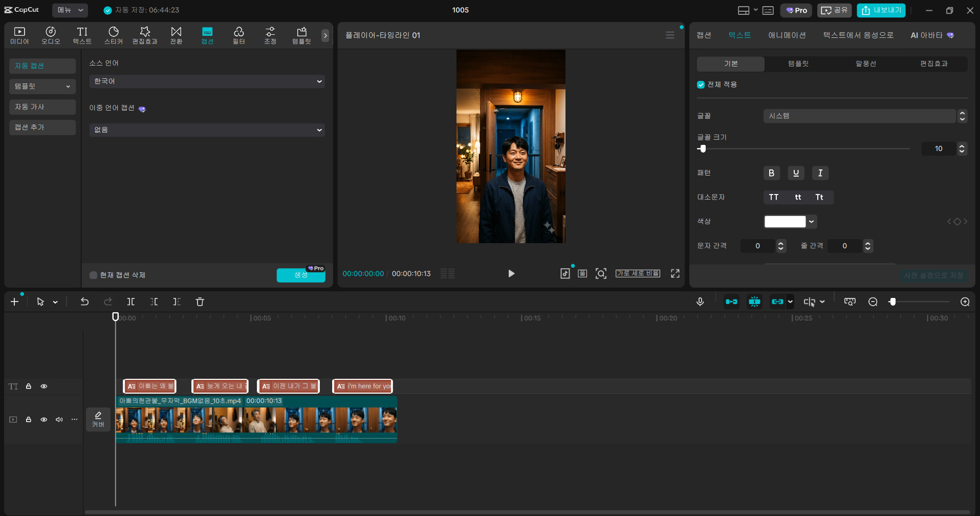Switch to the 텍스트에서 음성으로 tab
The height and width of the screenshot is (516, 980).
(x=858, y=35)
